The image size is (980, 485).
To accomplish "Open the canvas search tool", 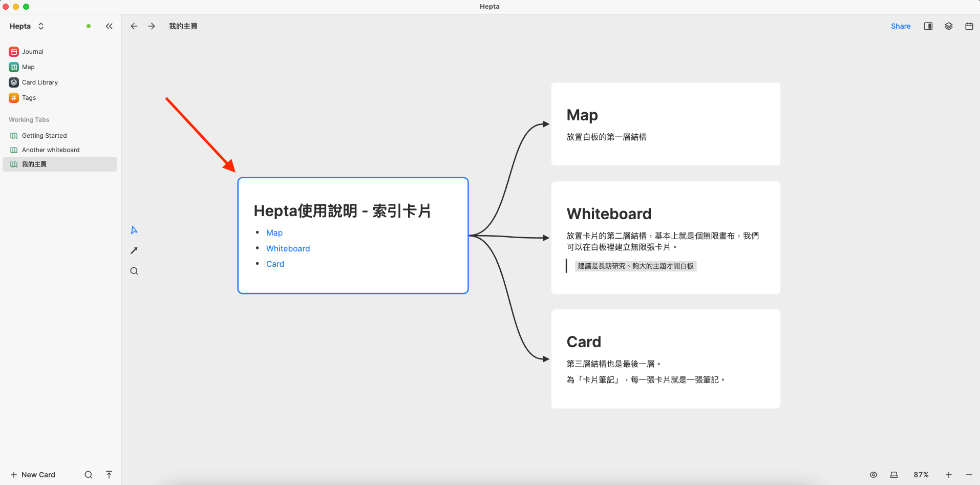I will click(134, 270).
